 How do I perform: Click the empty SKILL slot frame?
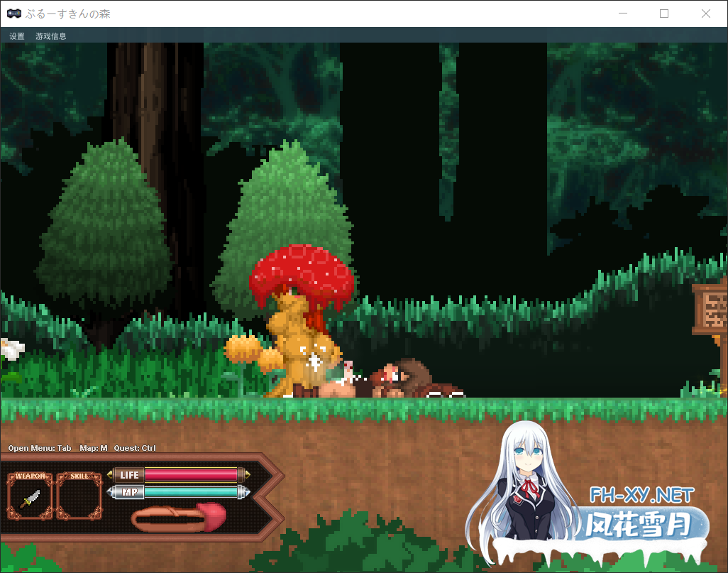click(78, 496)
